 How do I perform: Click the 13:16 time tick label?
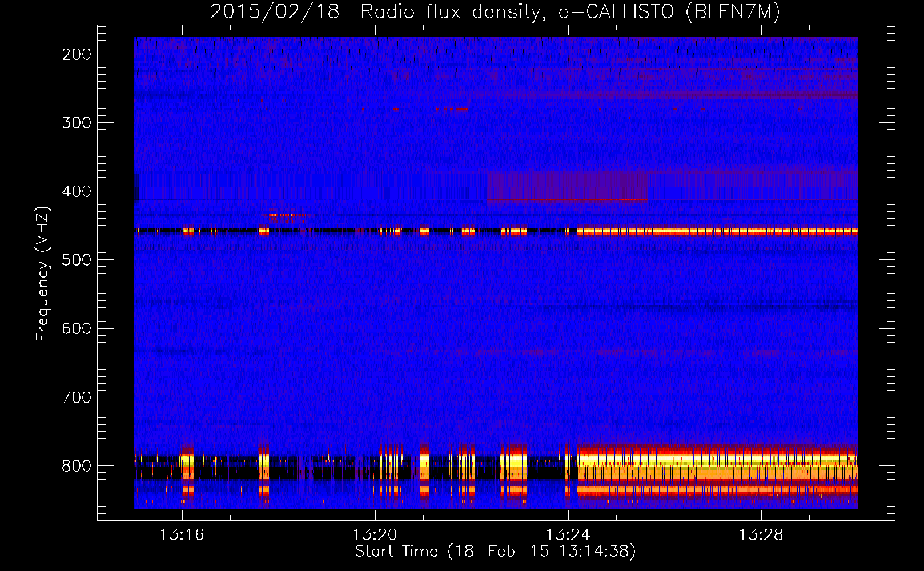(182, 535)
